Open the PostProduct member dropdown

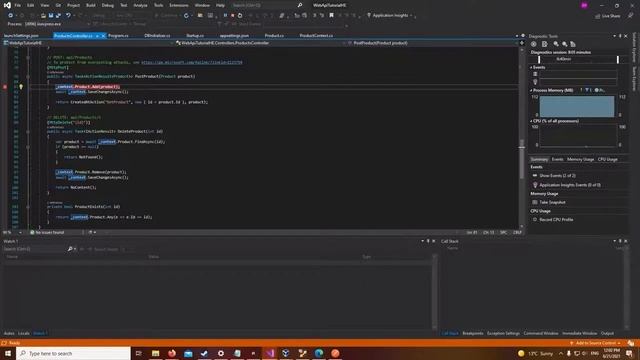click(434, 43)
